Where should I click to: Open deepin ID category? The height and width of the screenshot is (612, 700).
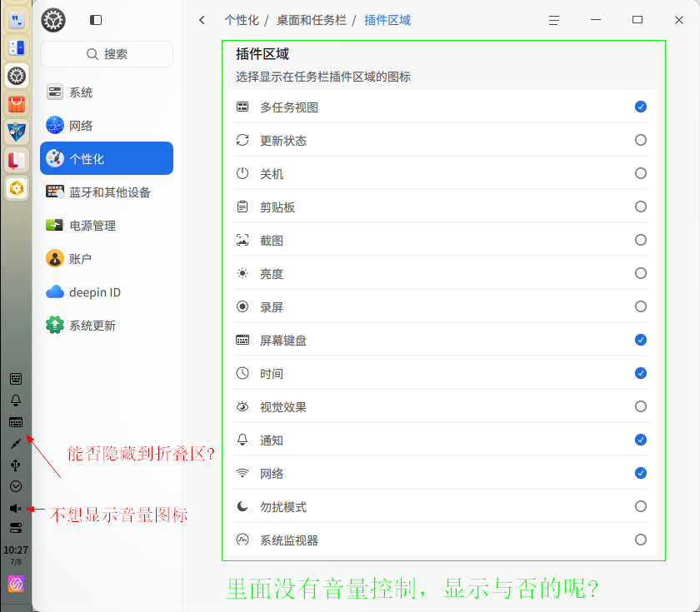point(107,292)
